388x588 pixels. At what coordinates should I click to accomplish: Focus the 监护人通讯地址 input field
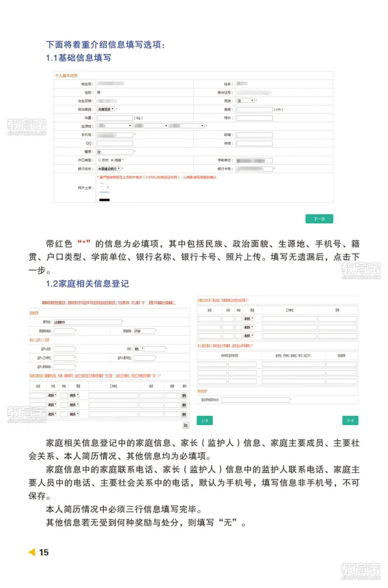click(144, 358)
